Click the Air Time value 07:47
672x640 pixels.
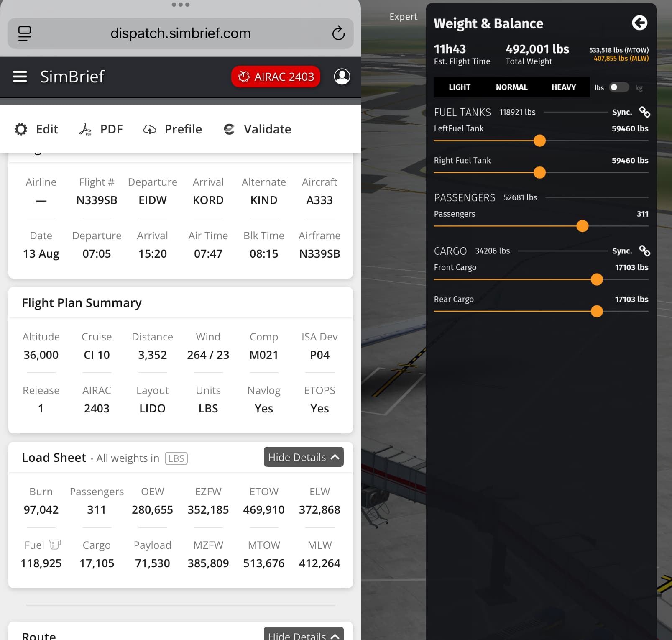click(208, 253)
